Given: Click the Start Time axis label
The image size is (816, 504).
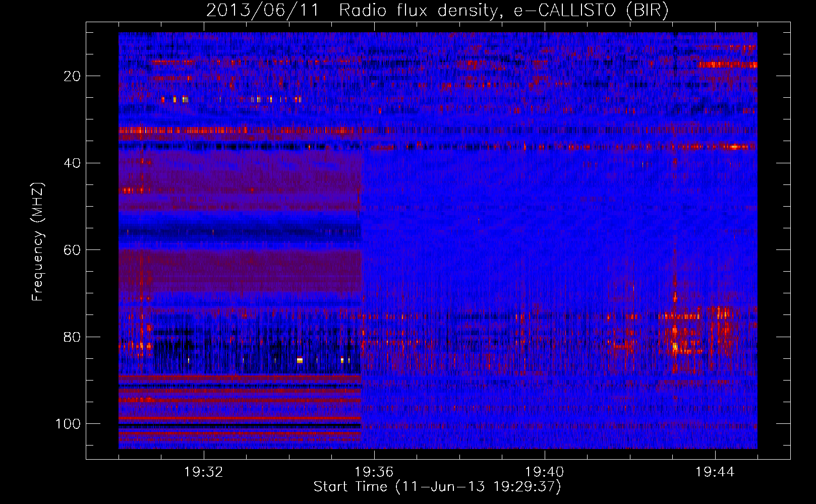Looking at the screenshot, I should click(x=437, y=487).
